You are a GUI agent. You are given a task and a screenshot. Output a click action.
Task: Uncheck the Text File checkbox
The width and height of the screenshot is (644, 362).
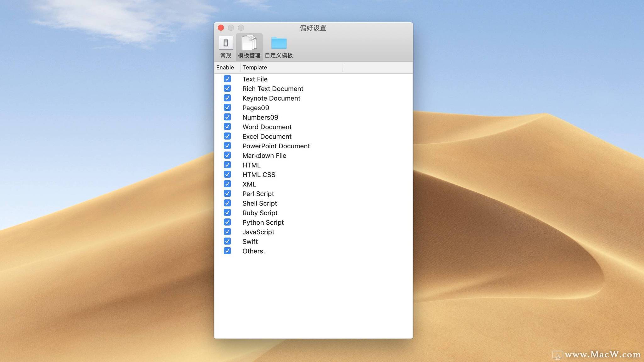[x=227, y=79]
